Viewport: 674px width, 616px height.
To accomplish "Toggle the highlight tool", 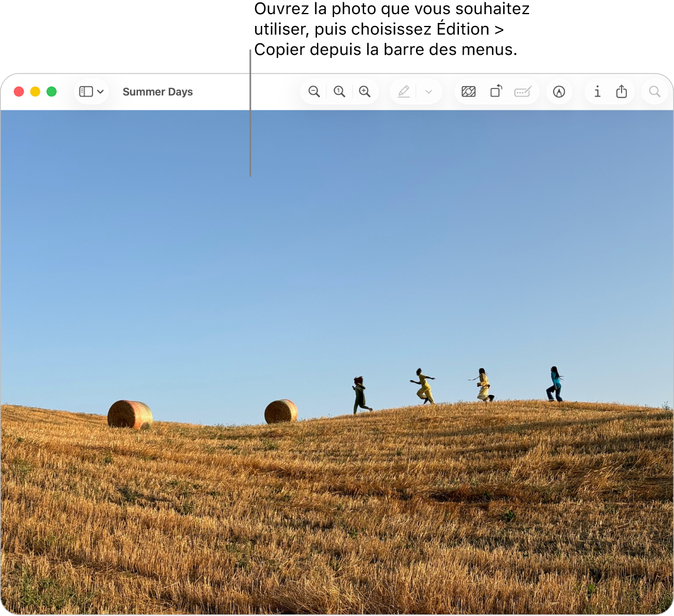I will 403,91.
